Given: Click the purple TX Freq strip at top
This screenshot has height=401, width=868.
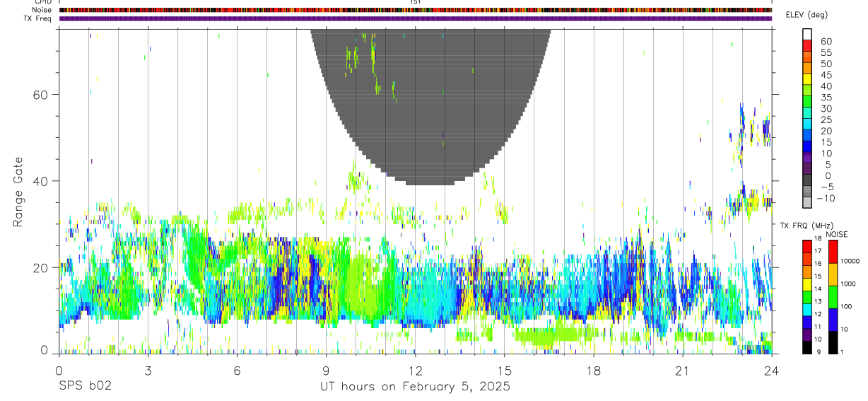Looking at the screenshot, I should point(416,18).
